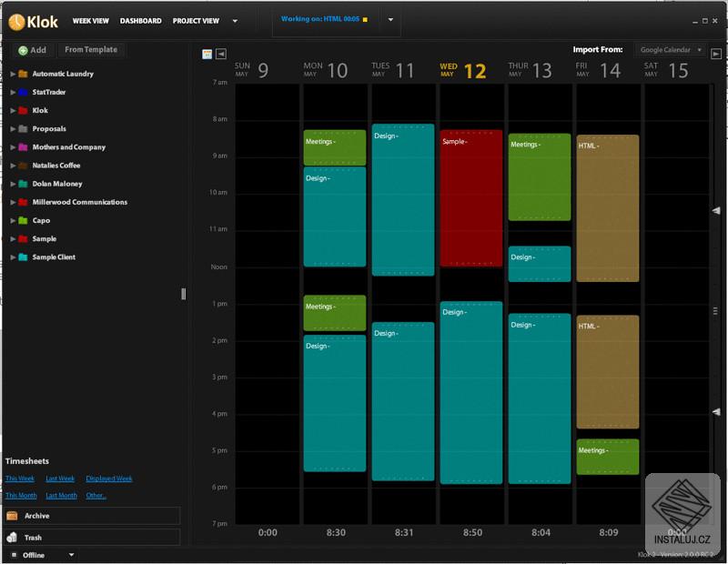Open the Dashboard view

point(141,21)
